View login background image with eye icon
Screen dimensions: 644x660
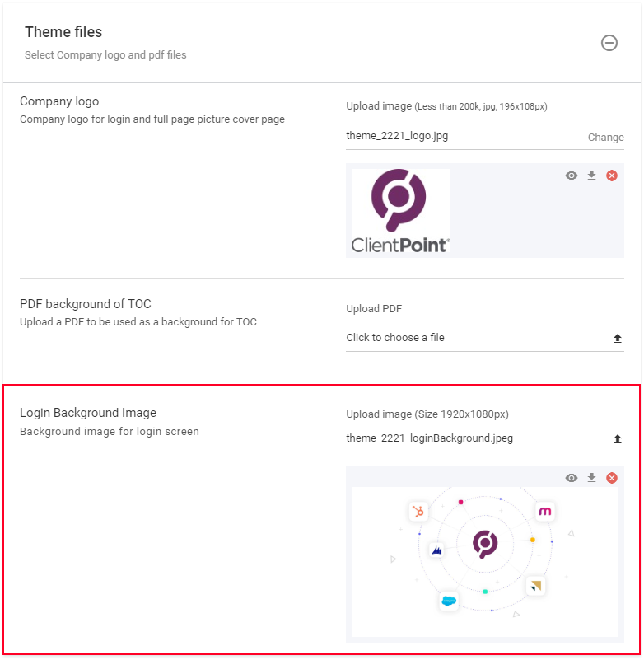point(572,478)
